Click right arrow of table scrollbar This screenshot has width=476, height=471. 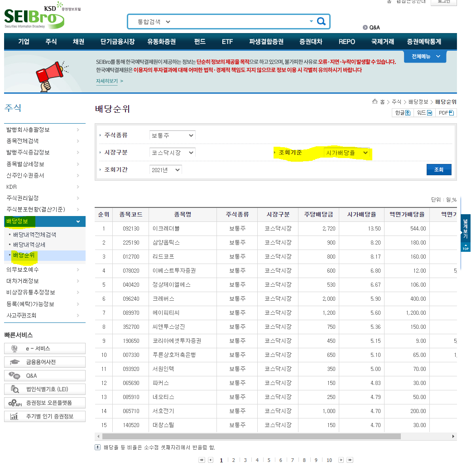click(x=453, y=437)
